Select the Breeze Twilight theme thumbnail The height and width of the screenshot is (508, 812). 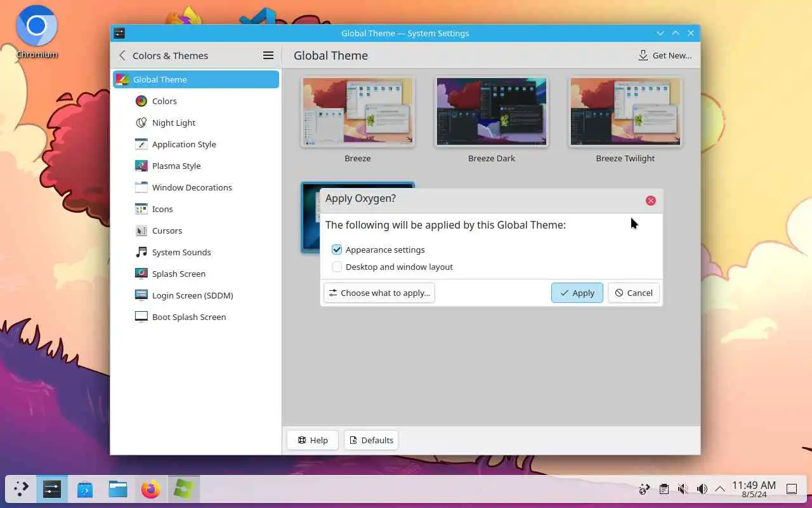click(625, 112)
